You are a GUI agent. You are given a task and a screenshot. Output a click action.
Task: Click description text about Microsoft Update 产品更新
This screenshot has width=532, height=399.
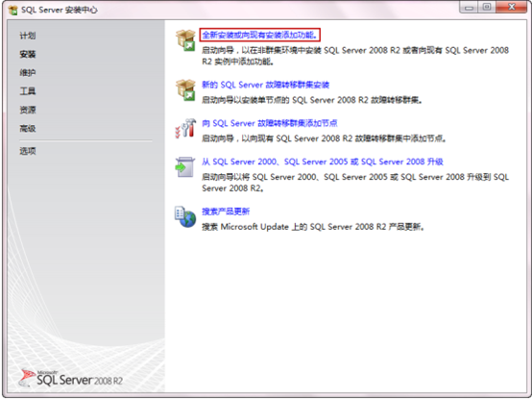pyautogui.click(x=313, y=227)
